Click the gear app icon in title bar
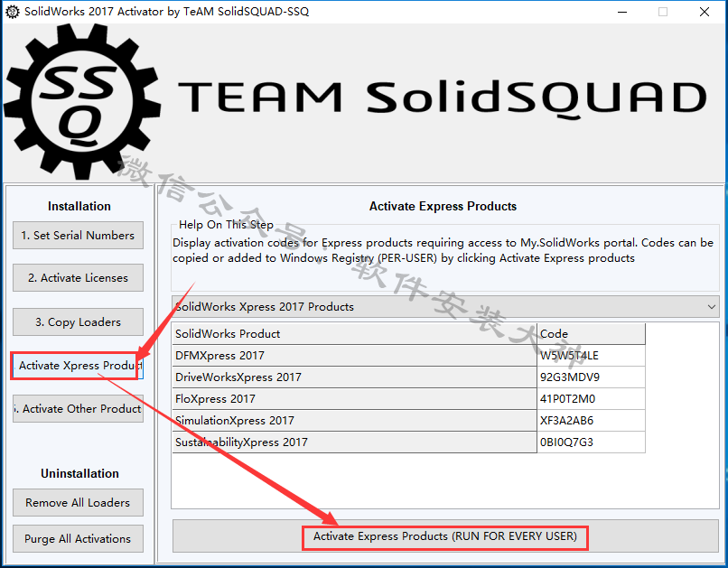 point(12,12)
